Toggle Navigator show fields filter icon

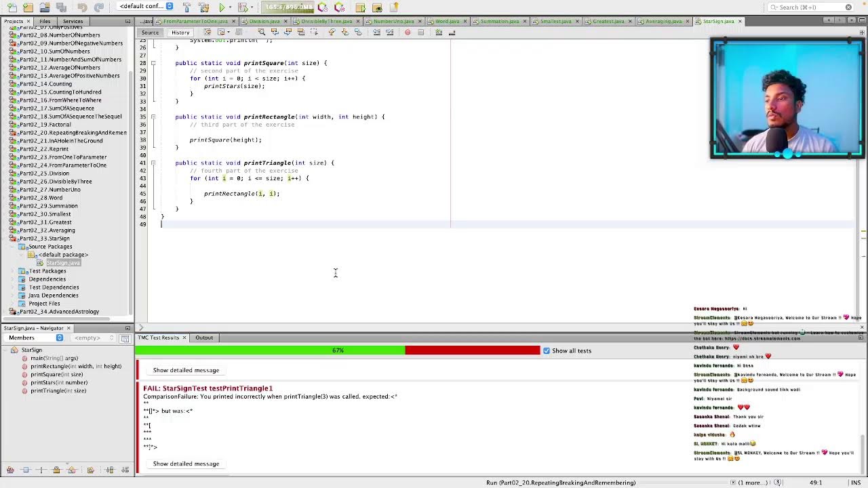[26, 470]
